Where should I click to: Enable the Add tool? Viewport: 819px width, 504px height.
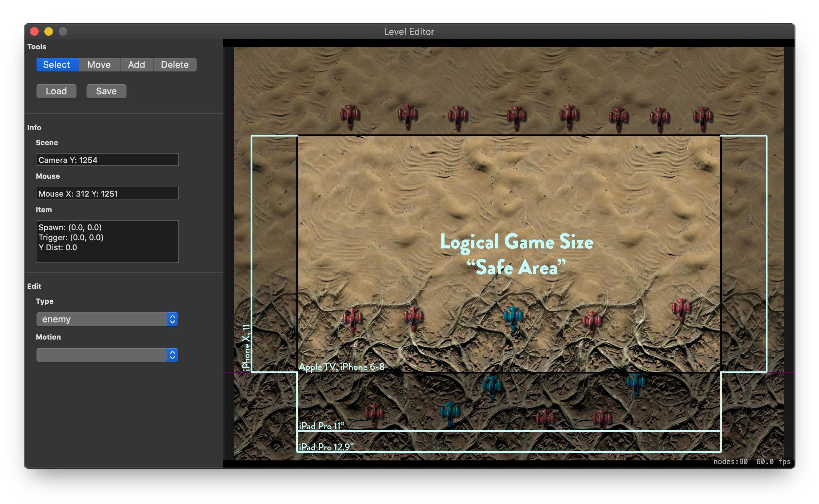tap(137, 65)
